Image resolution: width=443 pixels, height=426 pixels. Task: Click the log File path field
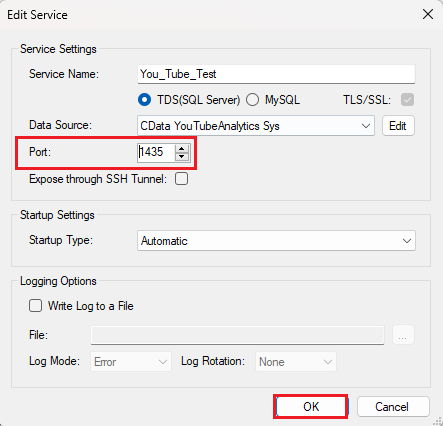(x=237, y=335)
